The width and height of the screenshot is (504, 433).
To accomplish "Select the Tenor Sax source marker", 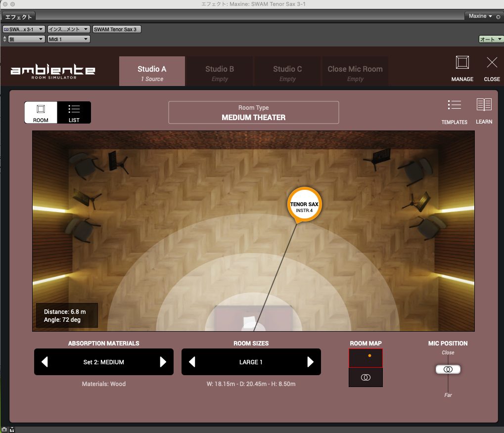I will pyautogui.click(x=304, y=205).
